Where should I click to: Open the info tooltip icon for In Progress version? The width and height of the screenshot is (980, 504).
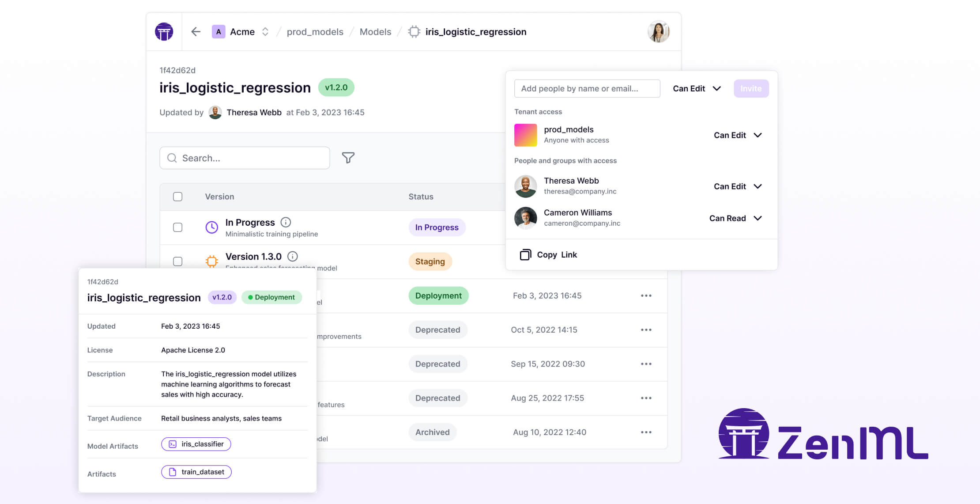click(286, 222)
